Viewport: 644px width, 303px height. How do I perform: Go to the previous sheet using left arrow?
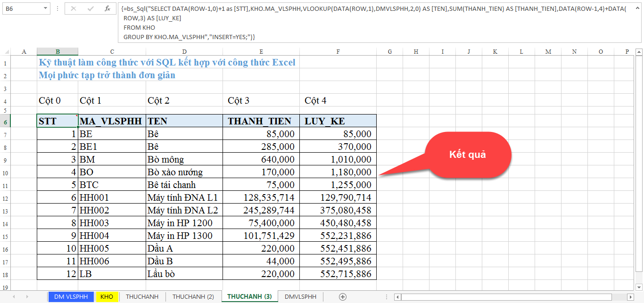tap(14, 296)
